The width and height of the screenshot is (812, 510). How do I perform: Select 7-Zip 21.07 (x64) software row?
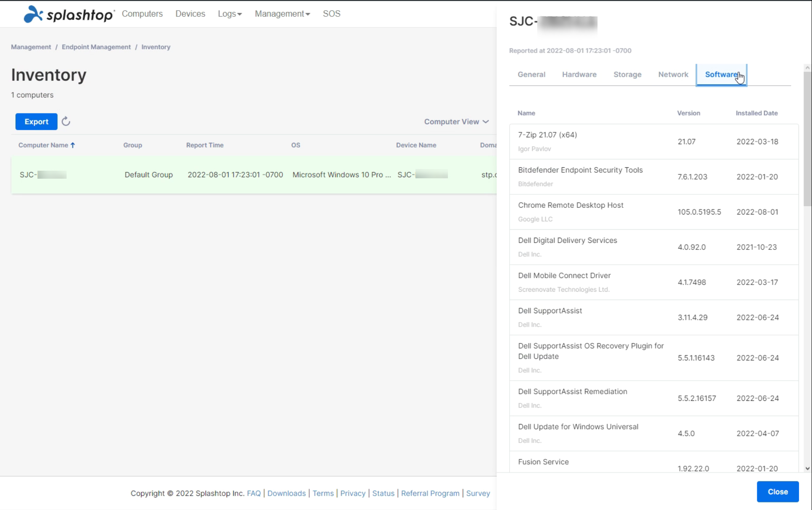pyautogui.click(x=654, y=142)
